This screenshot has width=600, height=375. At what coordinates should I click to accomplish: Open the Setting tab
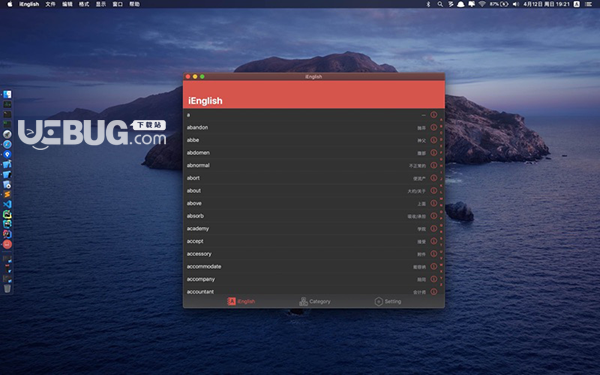388,302
